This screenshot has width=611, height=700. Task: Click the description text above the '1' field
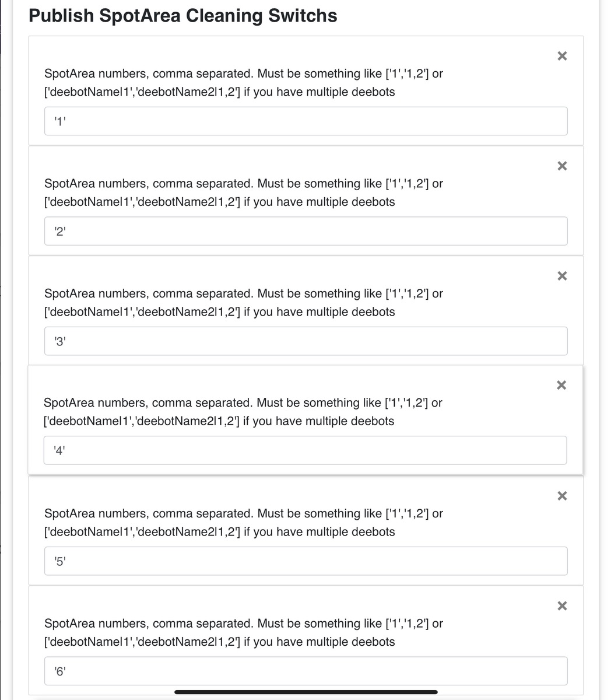pyautogui.click(x=243, y=83)
